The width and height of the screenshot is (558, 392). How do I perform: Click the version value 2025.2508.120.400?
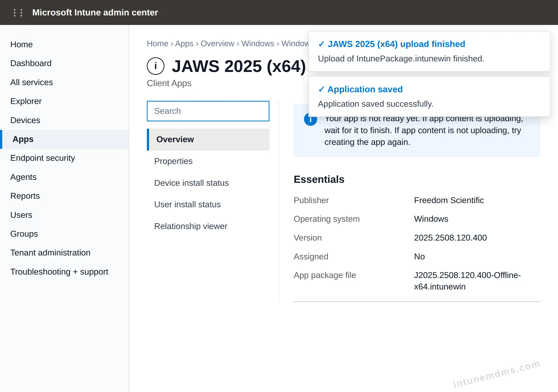pyautogui.click(x=450, y=238)
